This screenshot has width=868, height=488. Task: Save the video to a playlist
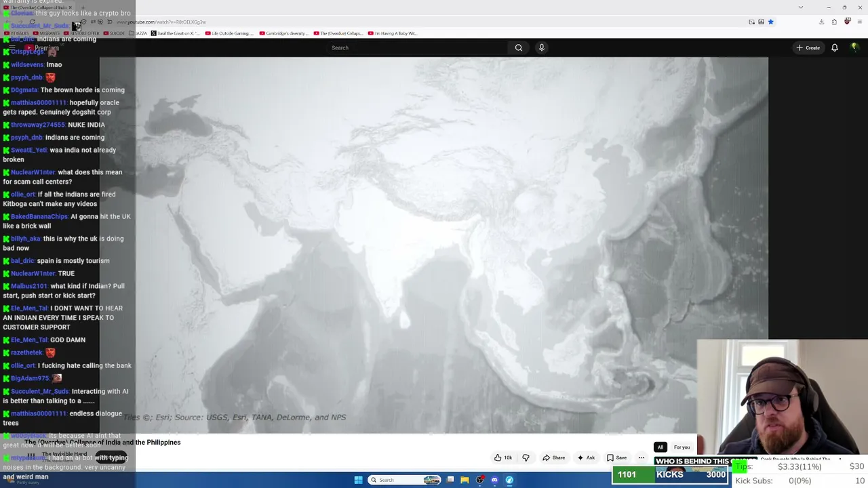616,457
